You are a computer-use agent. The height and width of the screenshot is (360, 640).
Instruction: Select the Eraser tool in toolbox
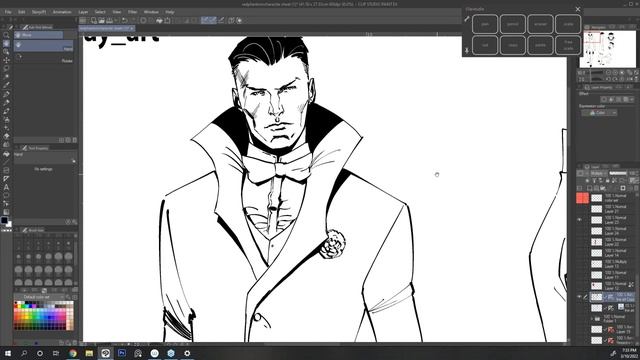(x=6, y=136)
